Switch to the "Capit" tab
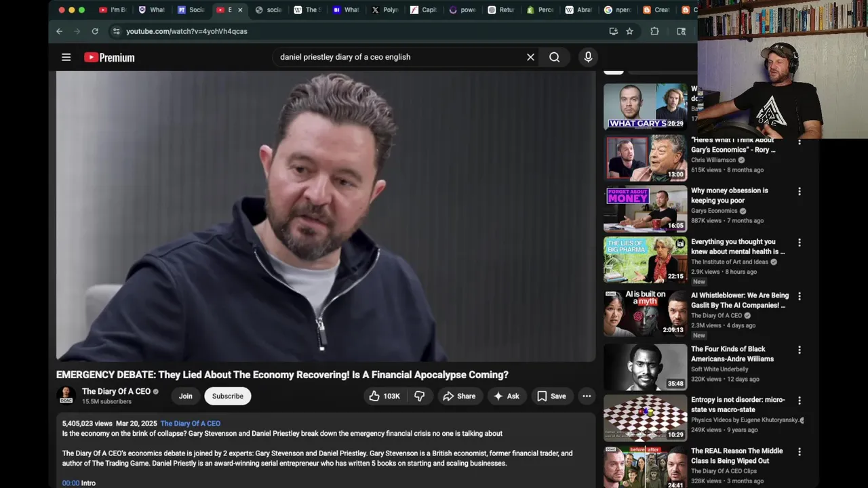The image size is (868, 488). [x=424, y=10]
